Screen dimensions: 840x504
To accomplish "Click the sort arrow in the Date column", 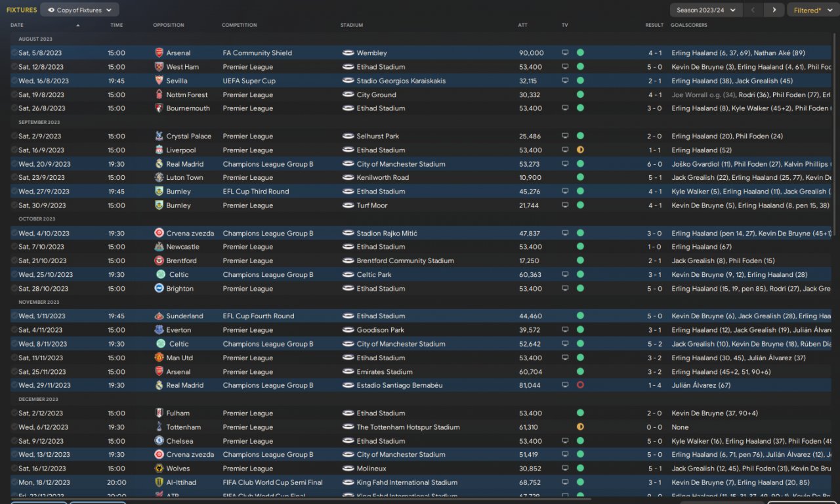I will (78, 26).
